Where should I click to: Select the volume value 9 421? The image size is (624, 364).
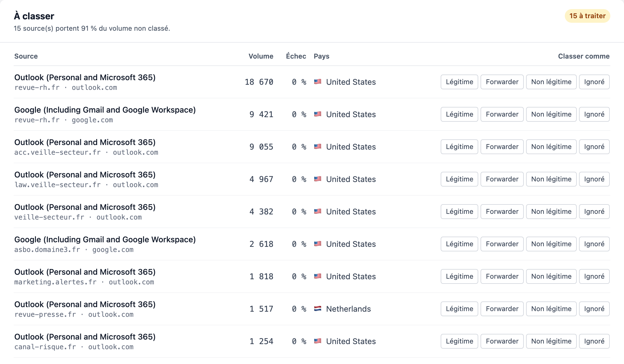tap(261, 114)
